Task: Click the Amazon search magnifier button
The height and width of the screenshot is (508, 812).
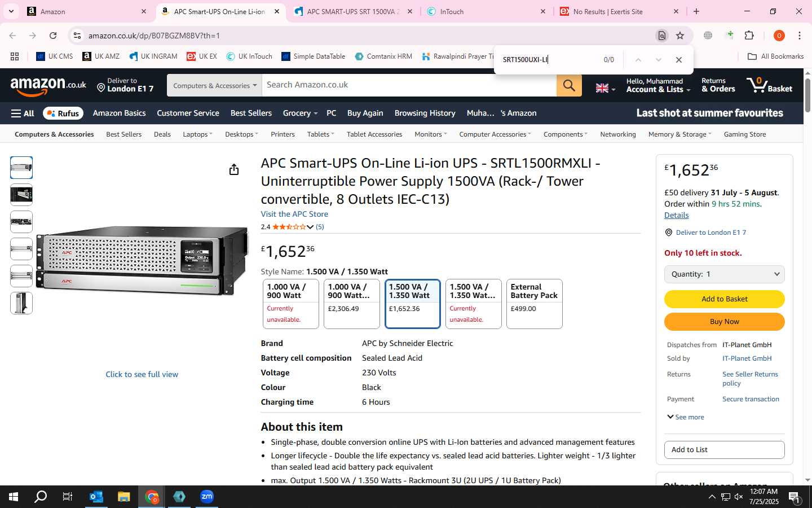Action: tap(569, 85)
